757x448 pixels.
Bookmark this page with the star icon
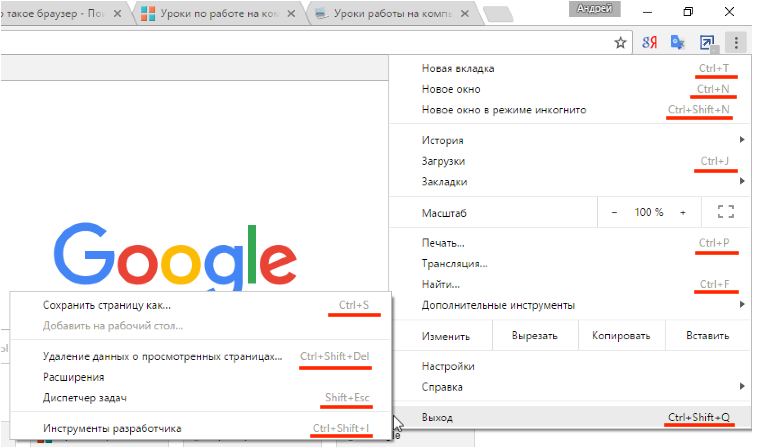click(x=620, y=43)
